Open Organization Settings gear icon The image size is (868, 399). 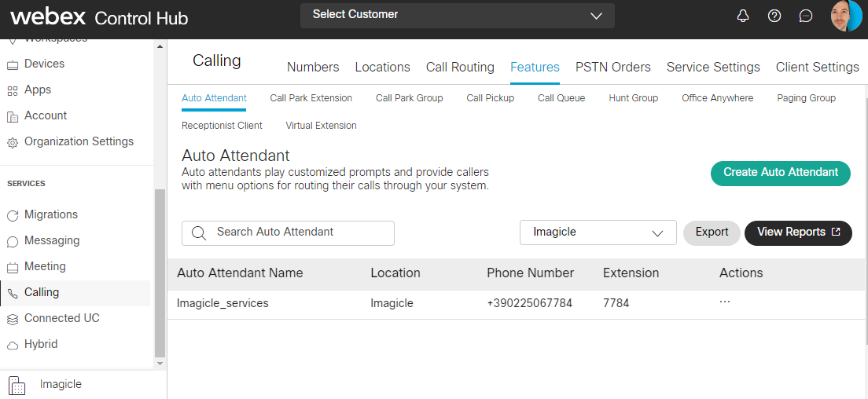tap(12, 142)
